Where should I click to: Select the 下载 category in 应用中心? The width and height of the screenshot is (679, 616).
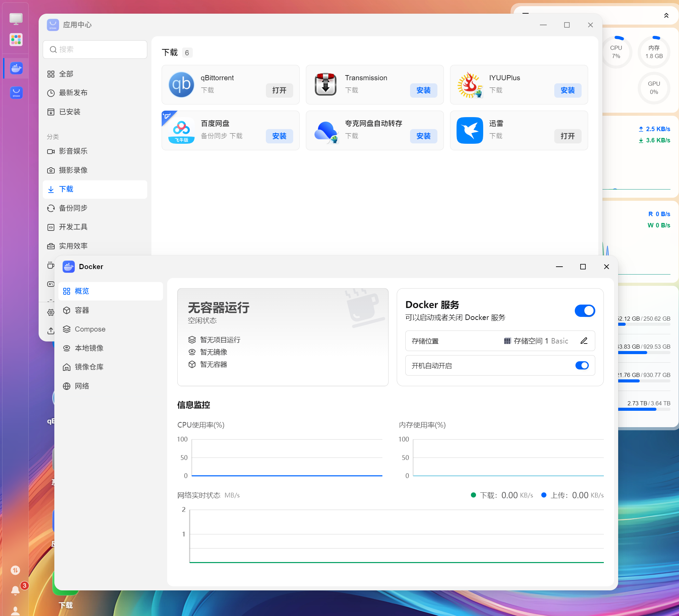pos(95,189)
